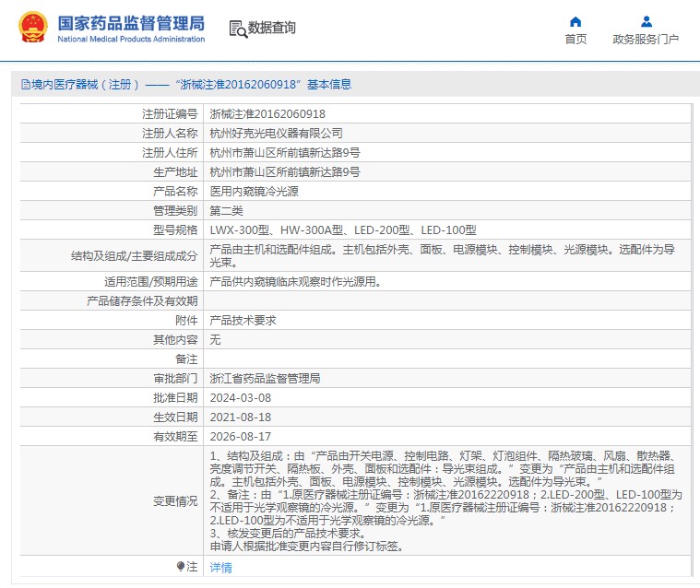Click the expiry date 2026-08-17

[x=240, y=436]
